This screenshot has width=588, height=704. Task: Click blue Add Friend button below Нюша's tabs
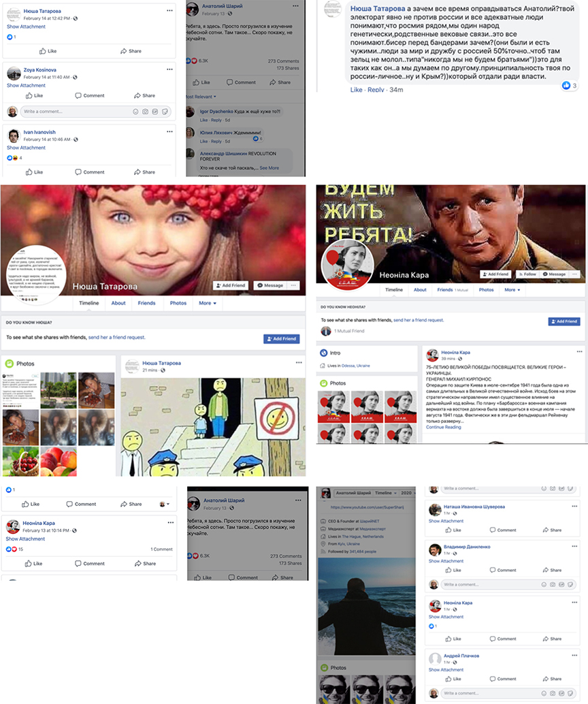(x=281, y=338)
